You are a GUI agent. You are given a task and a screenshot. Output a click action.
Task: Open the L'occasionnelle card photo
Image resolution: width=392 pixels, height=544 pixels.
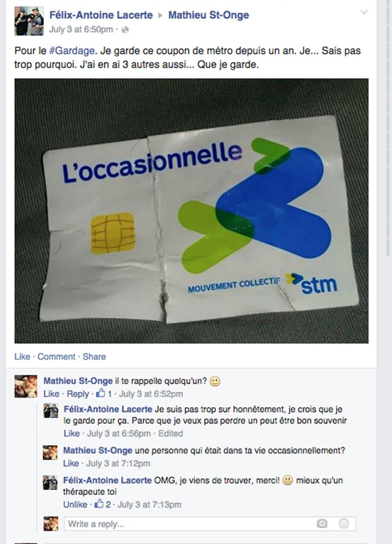[191, 211]
